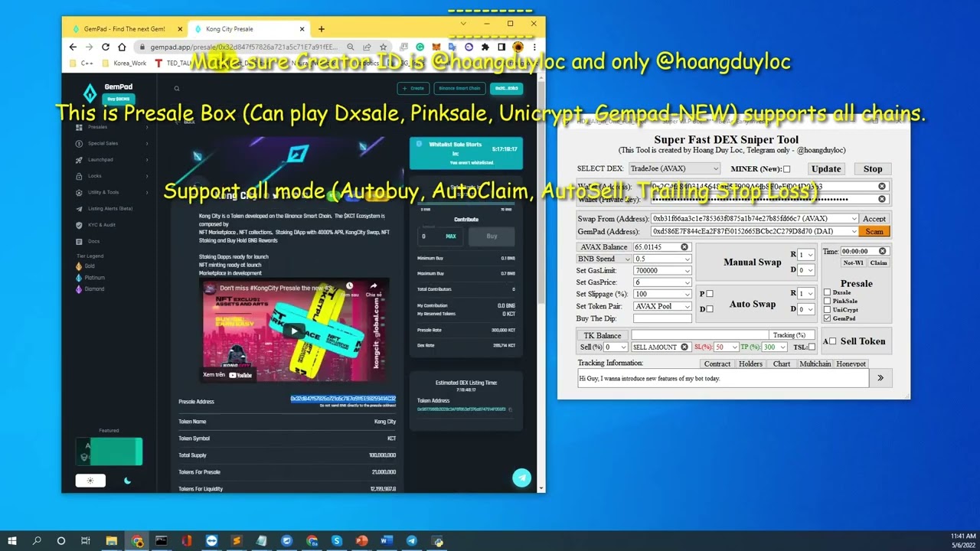
Task: Uncheck the GemPad presale checkbox
Action: (x=827, y=318)
